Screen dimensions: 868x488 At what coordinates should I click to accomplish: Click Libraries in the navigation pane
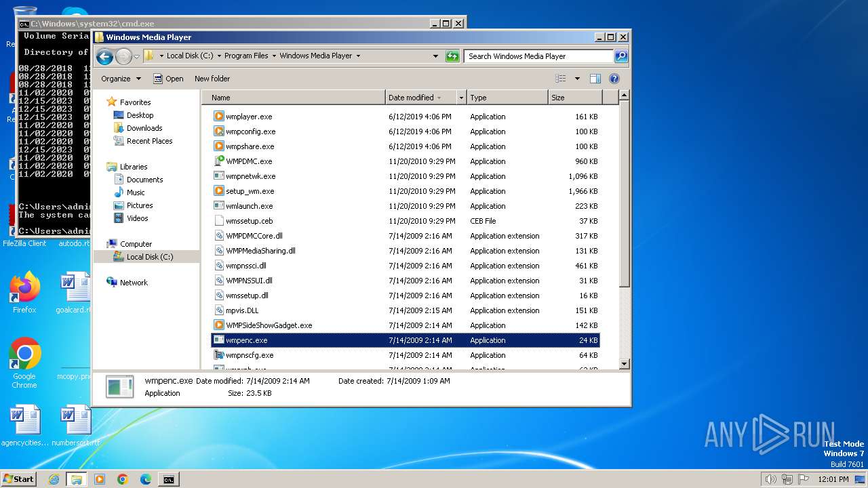(x=134, y=167)
